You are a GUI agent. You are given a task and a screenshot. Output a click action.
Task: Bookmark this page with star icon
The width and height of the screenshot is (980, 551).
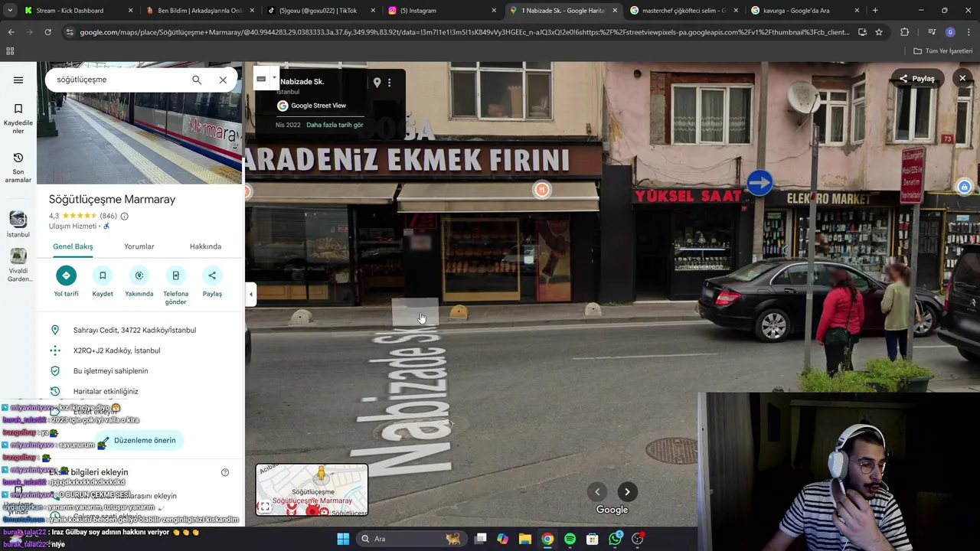tap(879, 32)
